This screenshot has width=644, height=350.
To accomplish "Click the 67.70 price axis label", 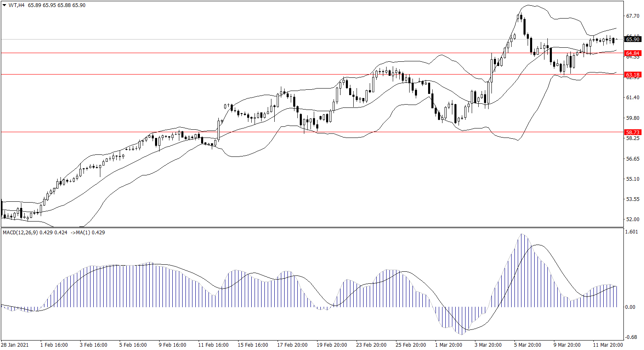I will tap(632, 16).
